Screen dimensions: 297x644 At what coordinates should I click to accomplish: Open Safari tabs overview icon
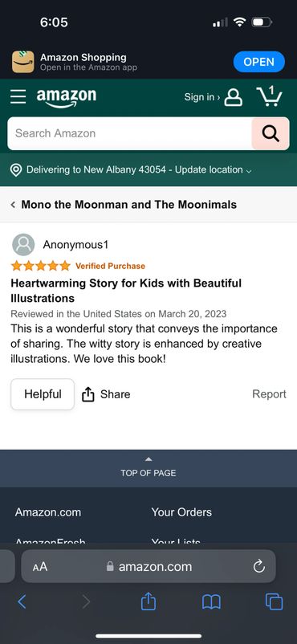point(274,602)
